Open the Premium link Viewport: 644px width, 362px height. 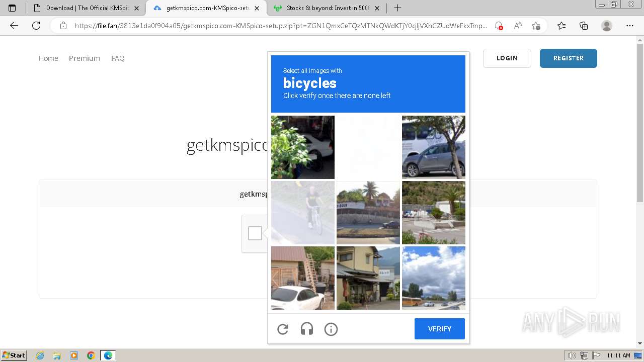click(85, 58)
